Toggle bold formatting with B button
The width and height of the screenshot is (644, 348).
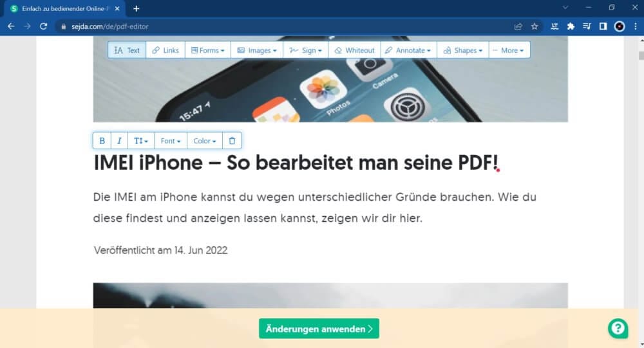tap(102, 141)
